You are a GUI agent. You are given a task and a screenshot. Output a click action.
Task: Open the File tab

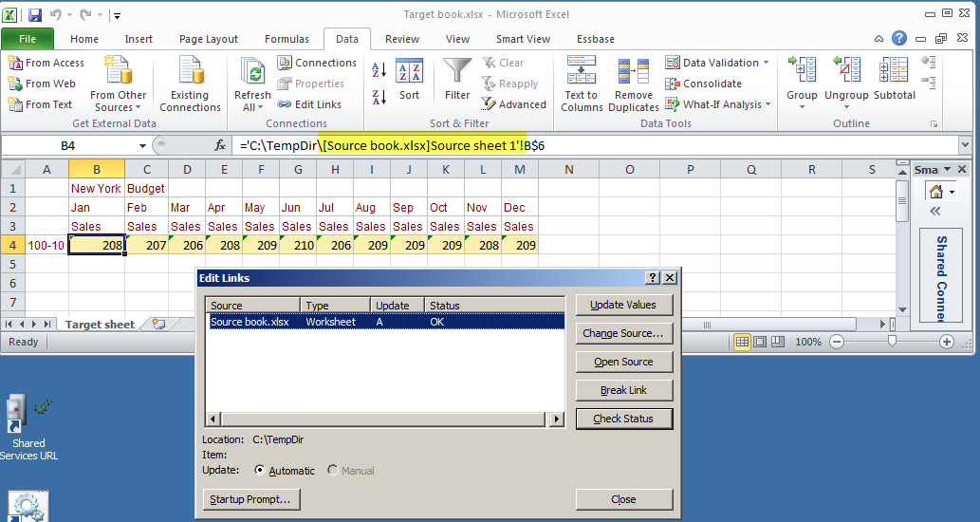tap(28, 39)
